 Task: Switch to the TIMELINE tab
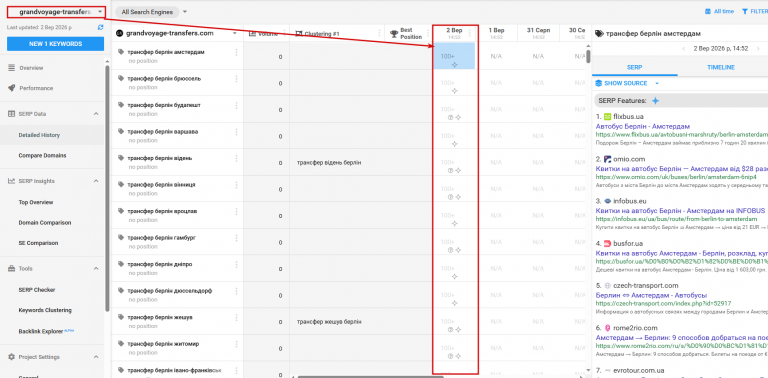click(720, 67)
